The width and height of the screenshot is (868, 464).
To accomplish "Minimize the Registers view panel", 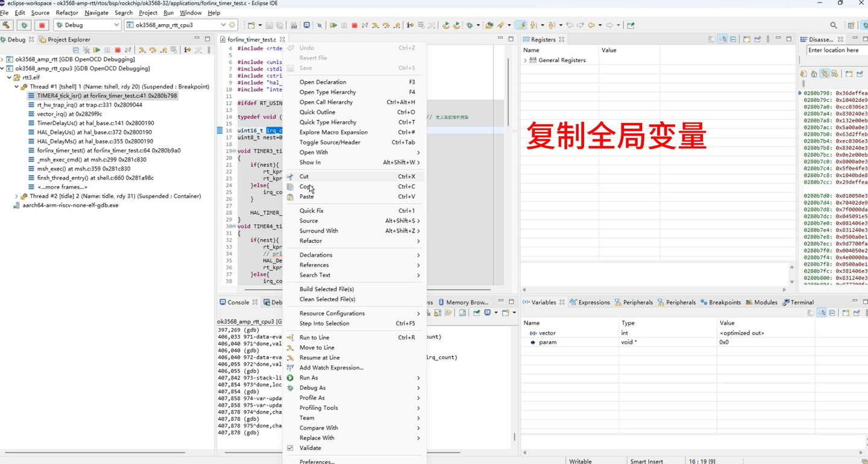I will [x=778, y=39].
